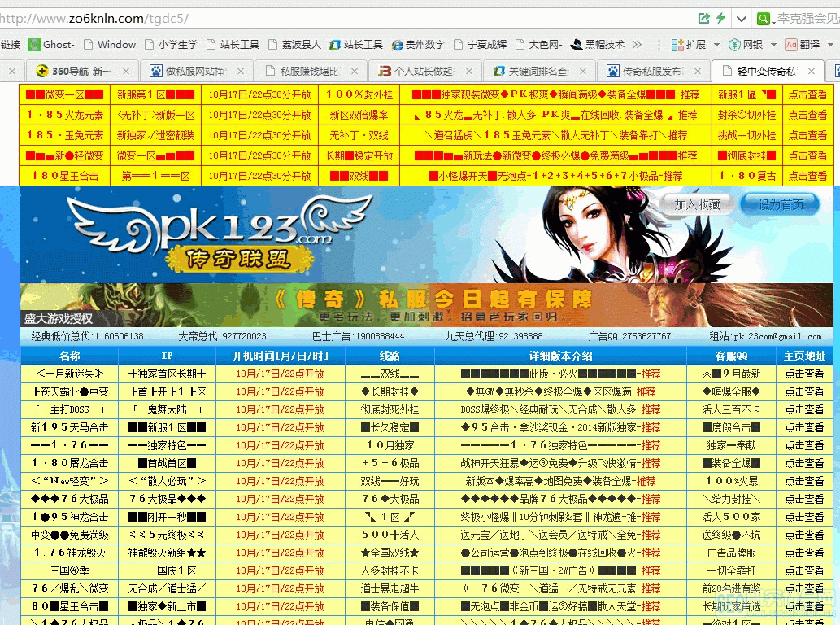Open the 网银 online banking shield icon
840x625 pixels.
(x=735, y=44)
